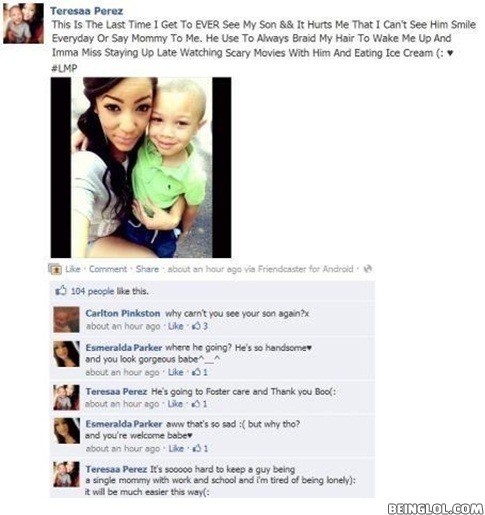Click thumbs-up count on the Foster care comment

pyautogui.click(x=199, y=404)
